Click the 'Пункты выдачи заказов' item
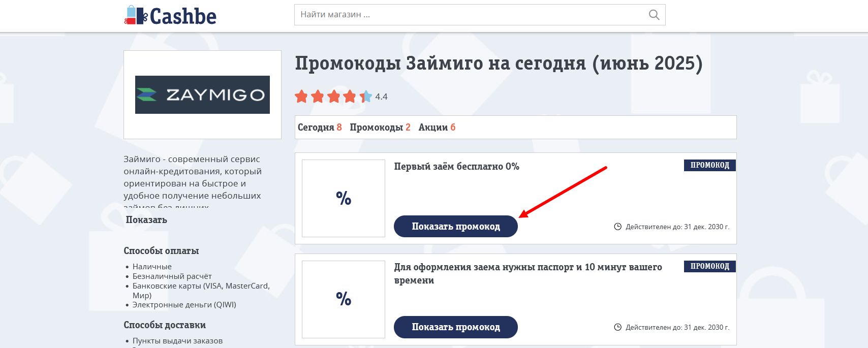868x348 pixels. click(x=177, y=341)
